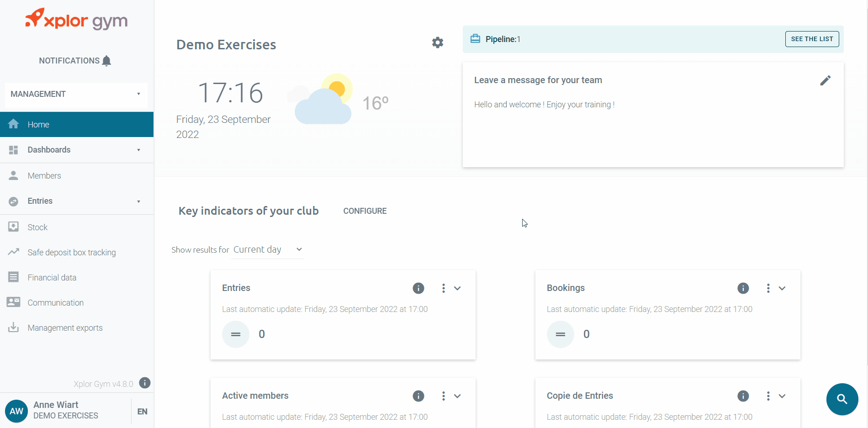Open three-dot menu on Bookings card
This screenshot has height=428, width=868.
coord(768,288)
